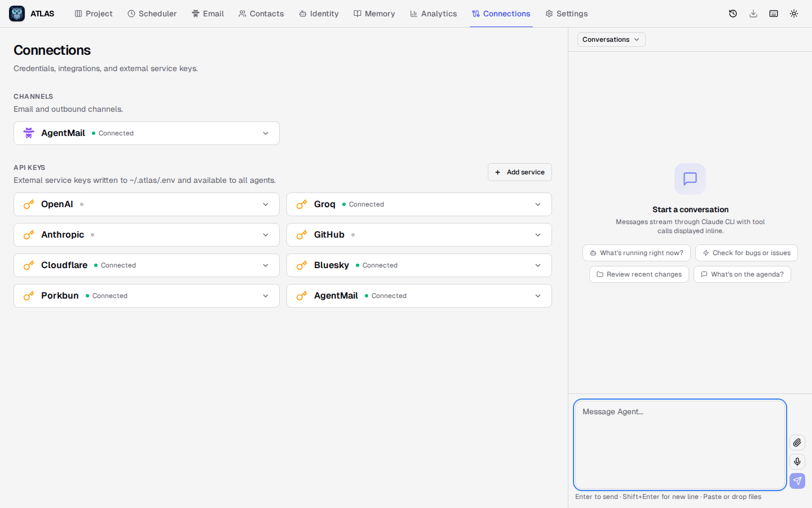Expand the OpenAI card chevron
The width and height of the screenshot is (812, 508).
coord(266,204)
